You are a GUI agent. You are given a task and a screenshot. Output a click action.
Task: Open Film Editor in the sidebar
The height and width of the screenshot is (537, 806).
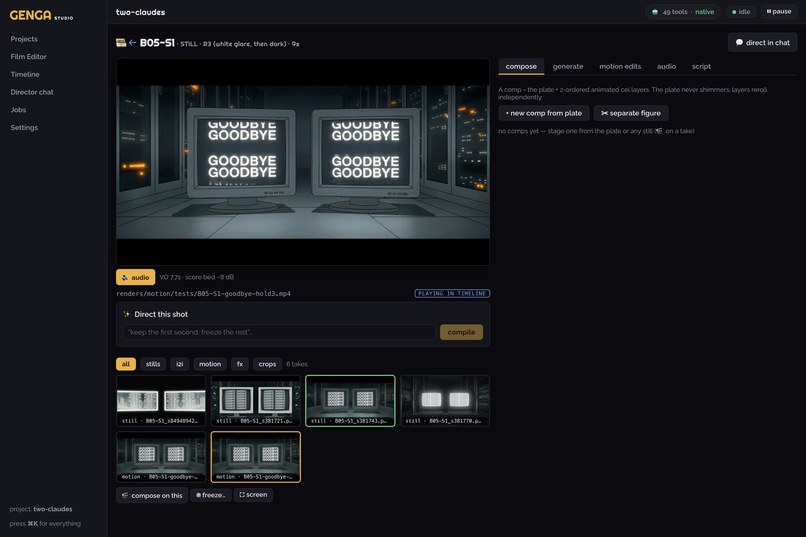28,57
